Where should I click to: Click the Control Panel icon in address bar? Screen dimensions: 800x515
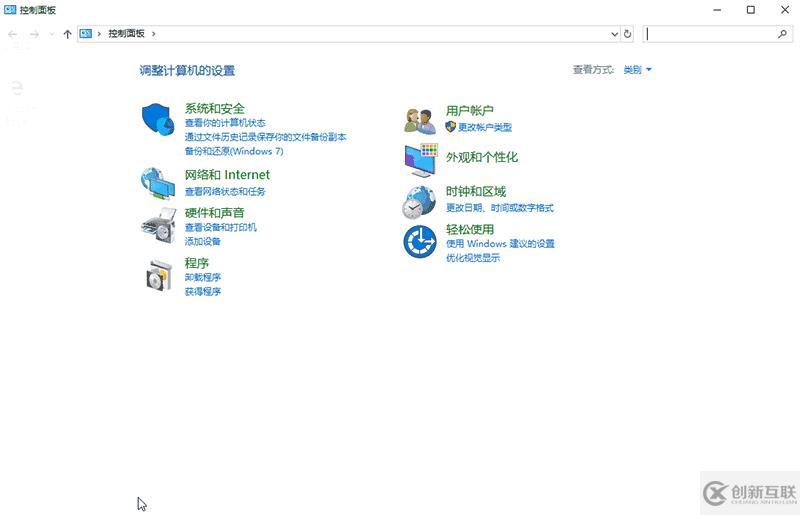(86, 34)
